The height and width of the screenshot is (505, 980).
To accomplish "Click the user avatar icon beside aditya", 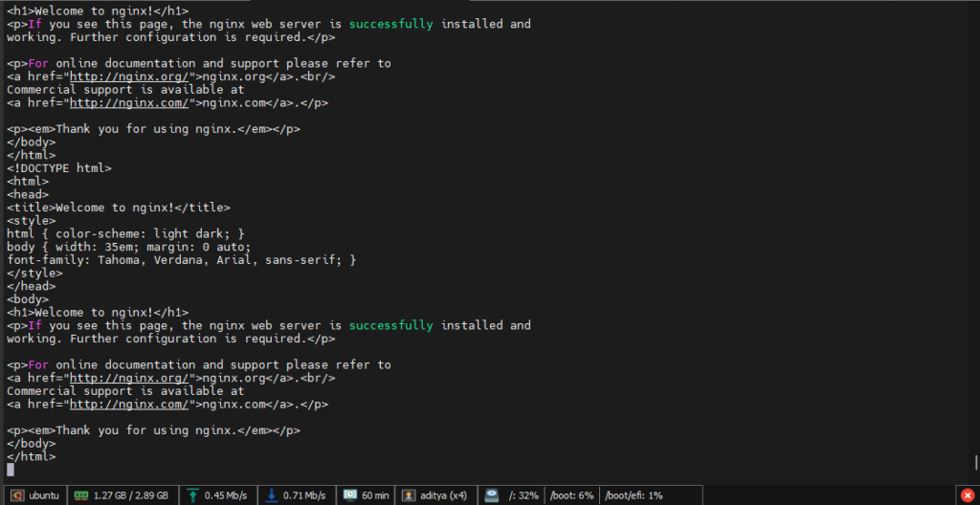I will pyautogui.click(x=409, y=495).
